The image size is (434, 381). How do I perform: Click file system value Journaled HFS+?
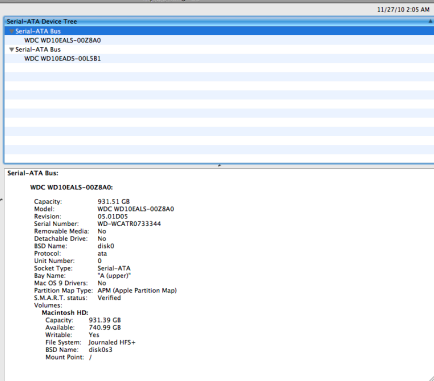(x=112, y=343)
